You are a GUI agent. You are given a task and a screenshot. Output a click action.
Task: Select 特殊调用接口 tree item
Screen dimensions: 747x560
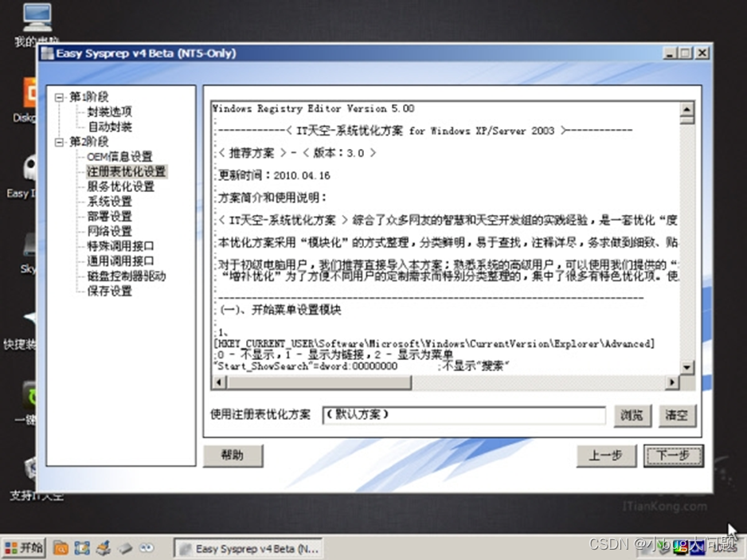point(120,246)
